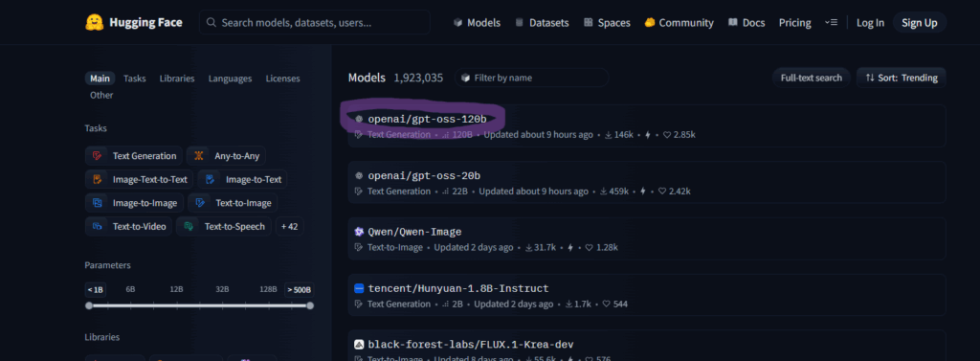
Task: Click the download icon on gpt-oss-20b
Action: pos(603,192)
